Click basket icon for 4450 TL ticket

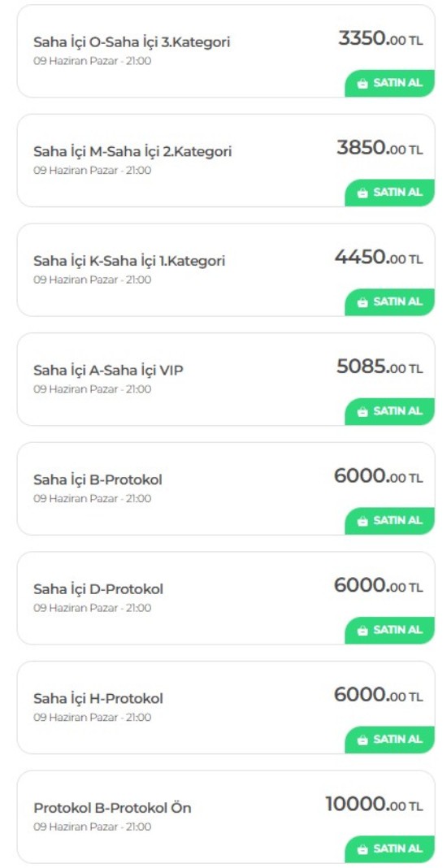click(362, 302)
